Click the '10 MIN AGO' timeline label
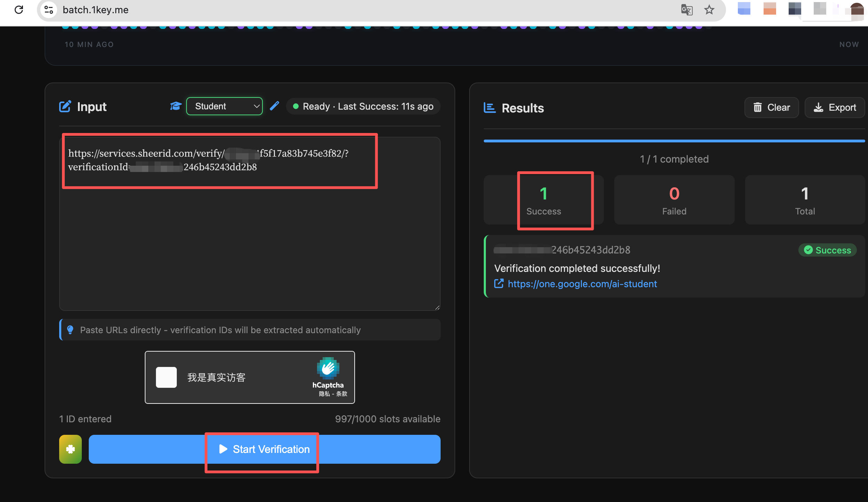The image size is (868, 502). coord(89,44)
